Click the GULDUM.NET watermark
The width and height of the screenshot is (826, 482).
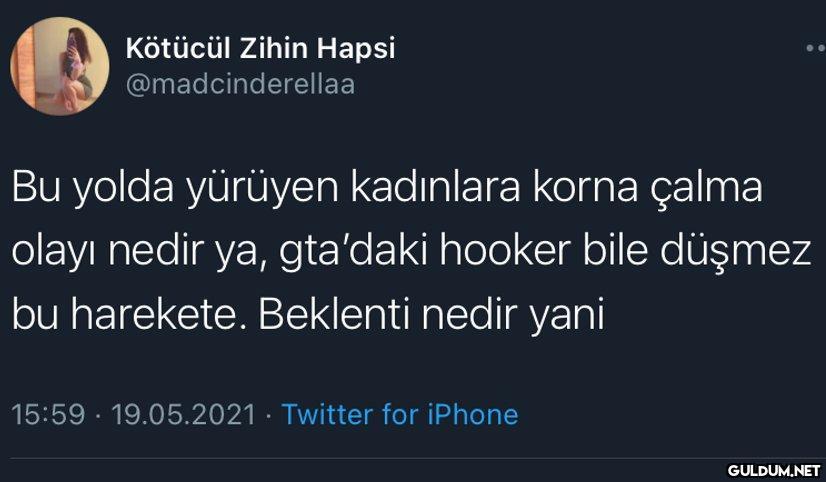pyautogui.click(x=774, y=470)
